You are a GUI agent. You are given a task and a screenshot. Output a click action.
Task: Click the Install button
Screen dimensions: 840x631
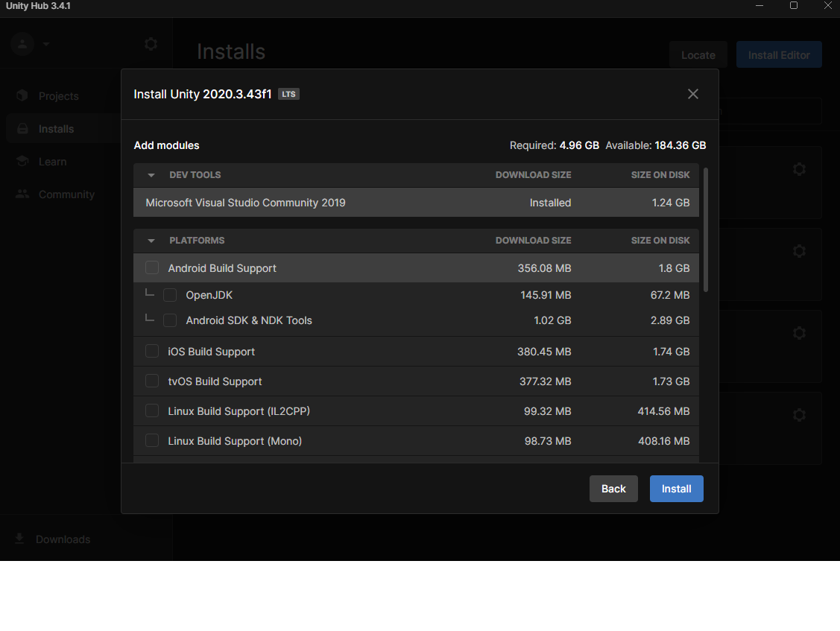pos(676,489)
